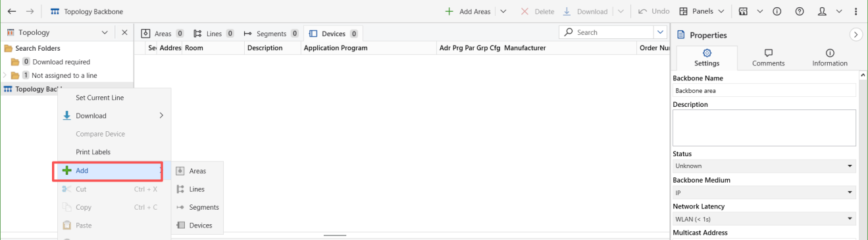Viewport: 868px width, 240px height.
Task: Choose Areas in the Add submenu
Action: pos(197,171)
